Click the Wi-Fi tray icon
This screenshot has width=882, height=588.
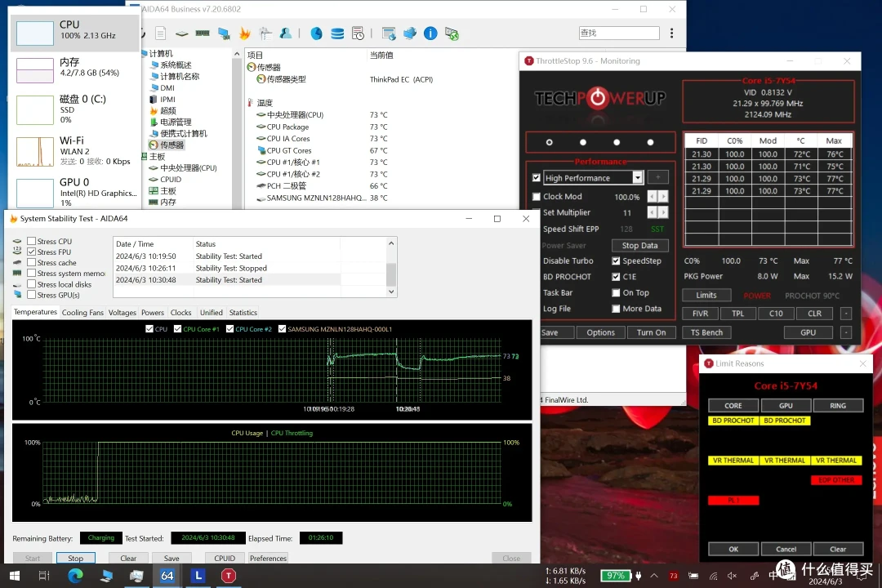(x=713, y=576)
